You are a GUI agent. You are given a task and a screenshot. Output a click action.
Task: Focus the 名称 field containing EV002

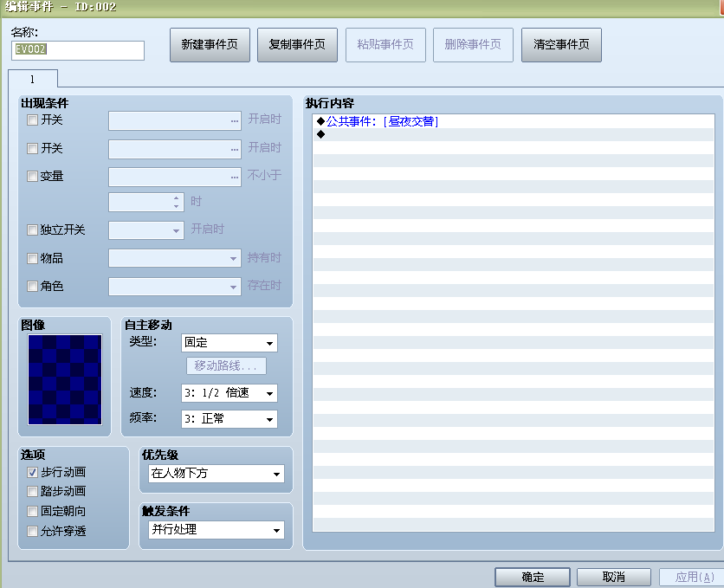[x=78, y=50]
